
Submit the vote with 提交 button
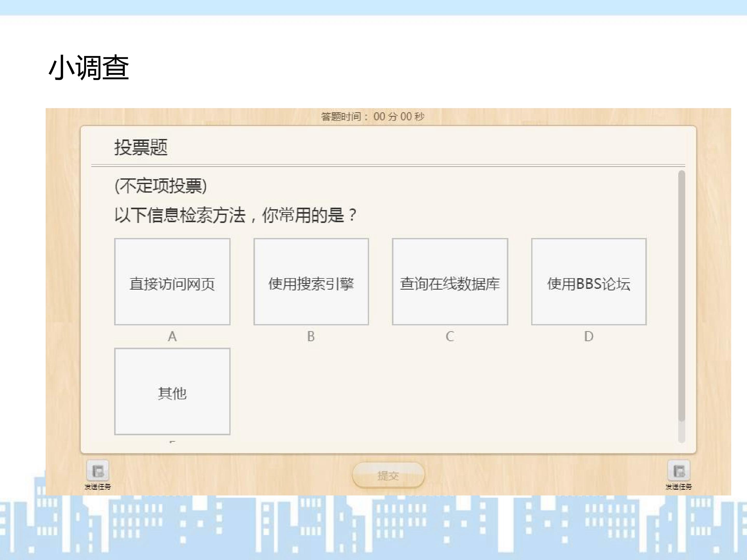click(388, 475)
